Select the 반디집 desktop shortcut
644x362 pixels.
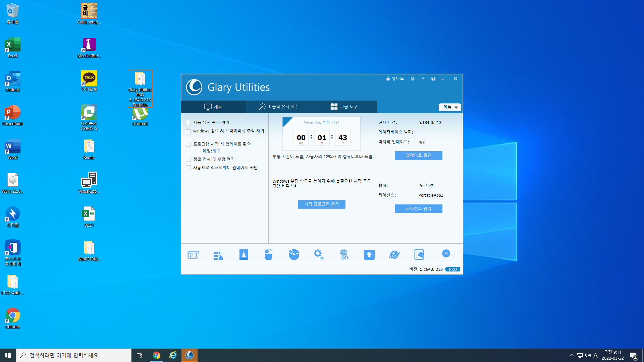coord(13,217)
